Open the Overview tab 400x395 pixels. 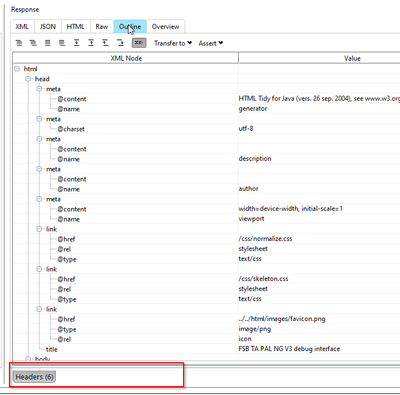166,26
